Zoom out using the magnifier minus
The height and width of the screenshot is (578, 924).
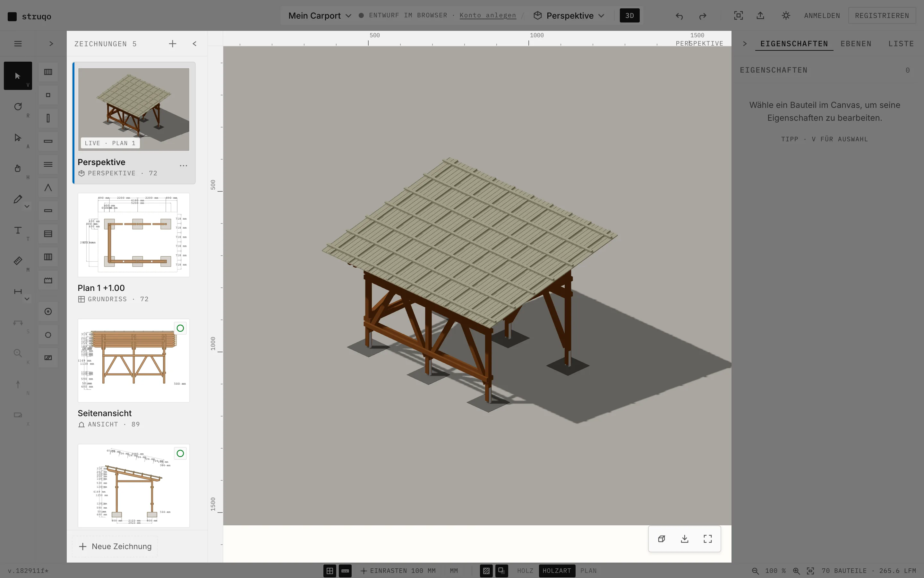click(755, 571)
